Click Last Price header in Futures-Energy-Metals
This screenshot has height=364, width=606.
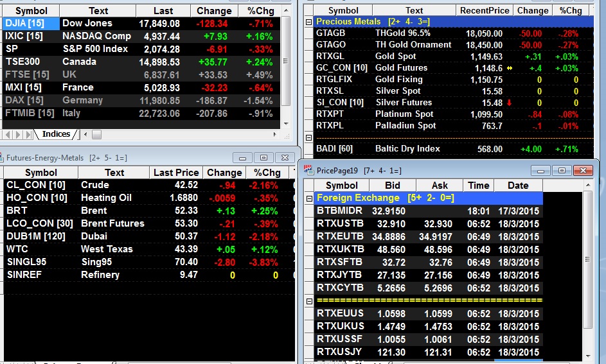pos(176,172)
